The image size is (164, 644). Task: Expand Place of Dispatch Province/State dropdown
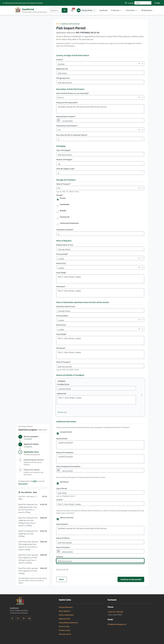click(x=143, y=258)
